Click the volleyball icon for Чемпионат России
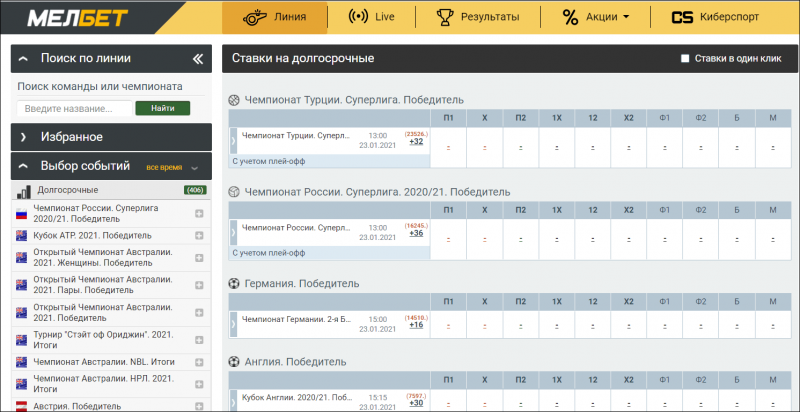 click(x=233, y=192)
